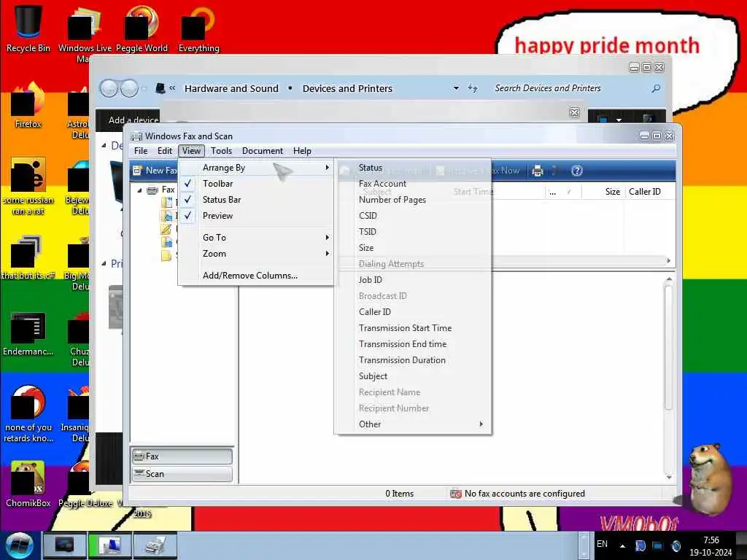Click the search magnifier in Devices and Printers
Viewport: 747px width, 560px height.
point(656,88)
